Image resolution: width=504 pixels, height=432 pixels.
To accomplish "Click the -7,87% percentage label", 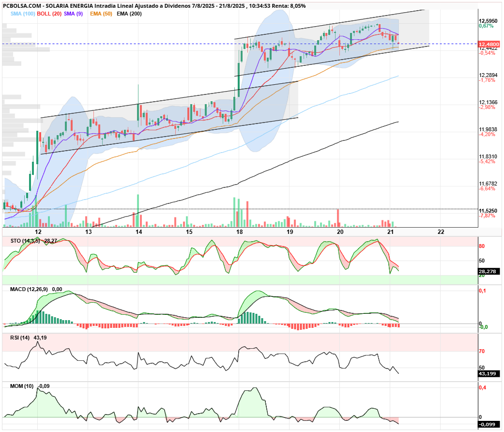I will coord(487,216).
